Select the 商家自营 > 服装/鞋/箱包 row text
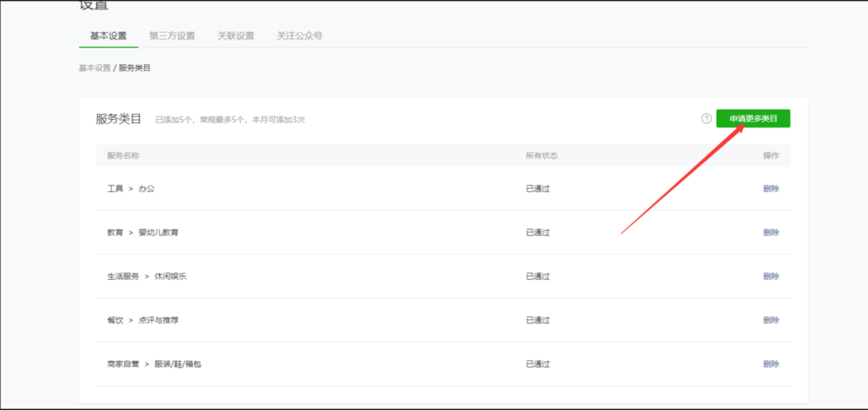This screenshot has height=410, width=868. pos(154,364)
